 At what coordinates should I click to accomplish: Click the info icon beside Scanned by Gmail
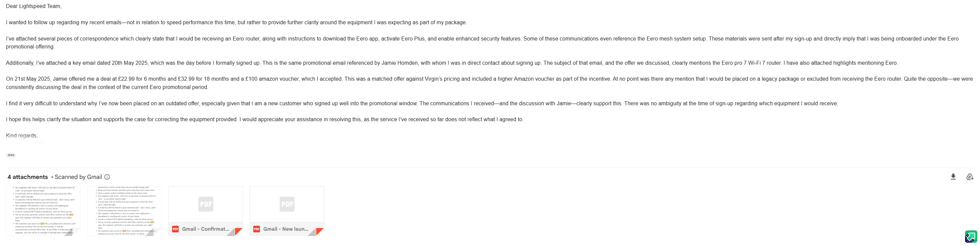(x=107, y=177)
